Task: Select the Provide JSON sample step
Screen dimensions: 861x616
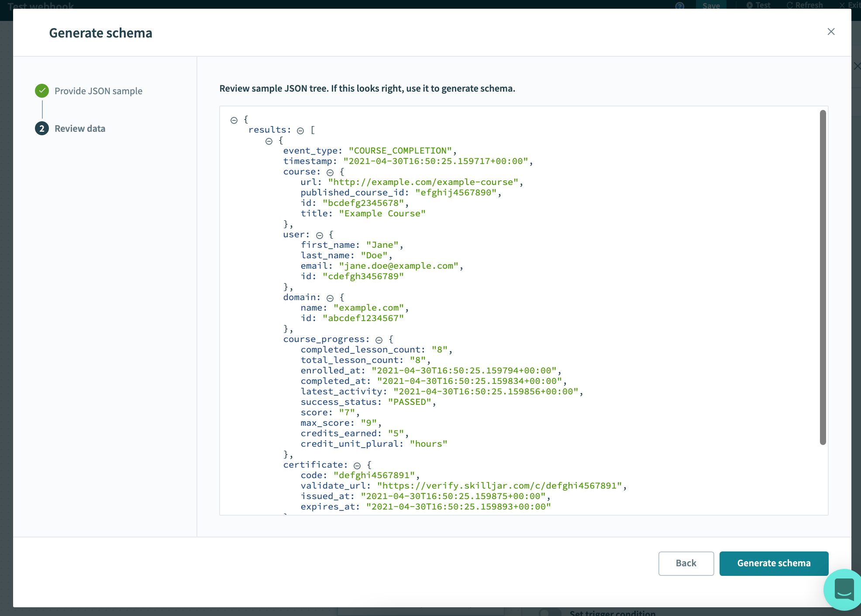Action: 98,91
